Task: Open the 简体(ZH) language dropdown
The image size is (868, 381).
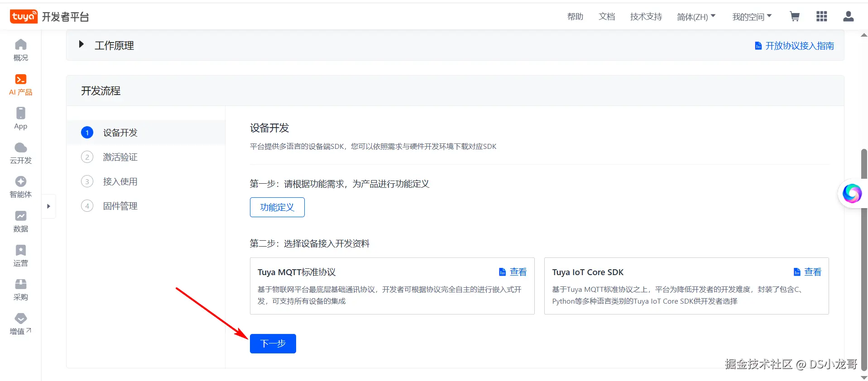Action: (x=696, y=17)
